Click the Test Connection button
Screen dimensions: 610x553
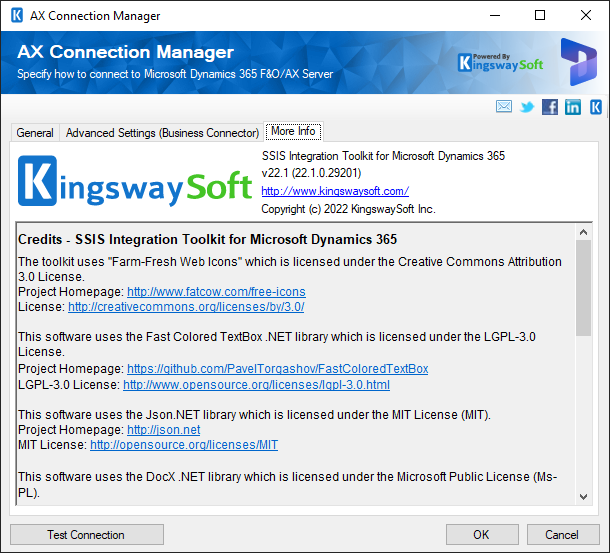(x=87, y=535)
